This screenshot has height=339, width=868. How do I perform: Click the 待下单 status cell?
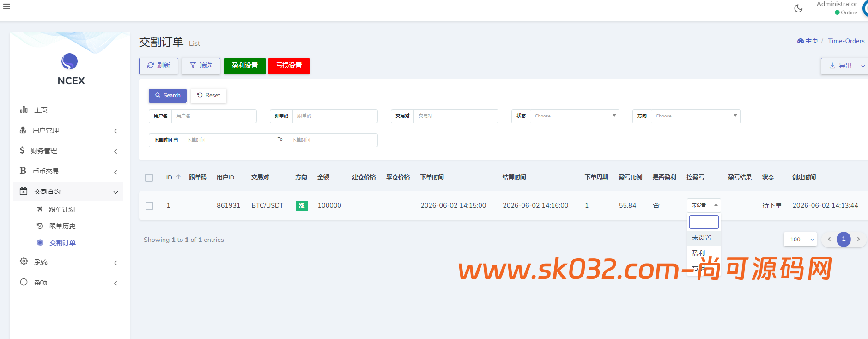click(x=772, y=205)
